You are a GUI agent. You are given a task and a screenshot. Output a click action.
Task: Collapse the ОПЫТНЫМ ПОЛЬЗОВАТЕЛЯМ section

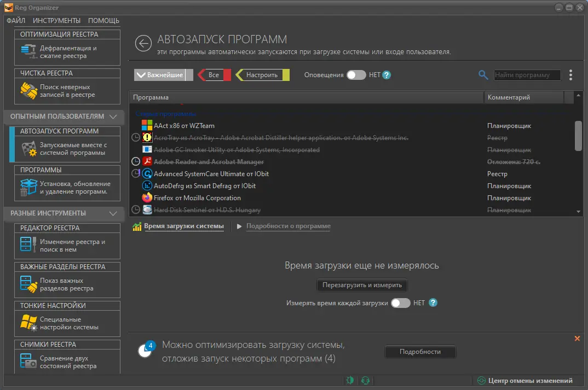tap(113, 117)
